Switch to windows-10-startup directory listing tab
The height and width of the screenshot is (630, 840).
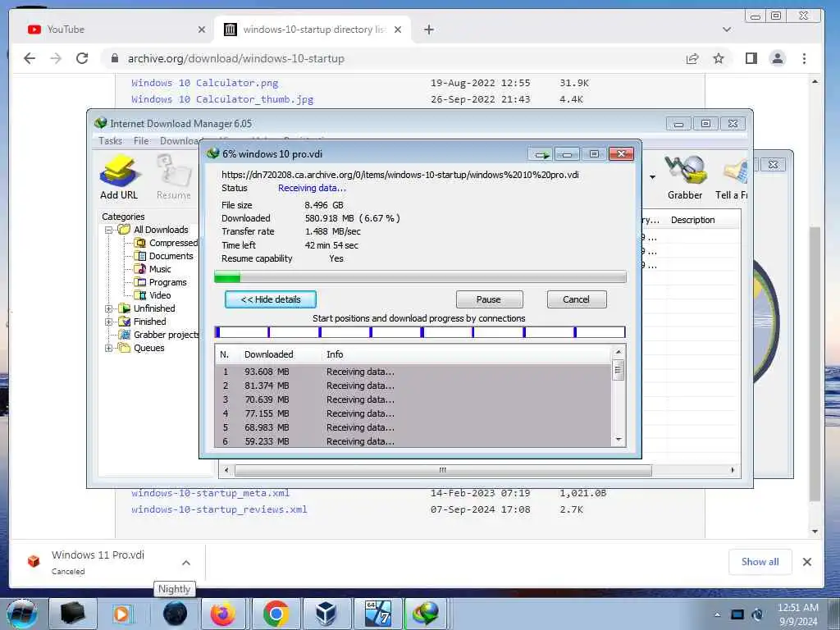click(x=313, y=30)
